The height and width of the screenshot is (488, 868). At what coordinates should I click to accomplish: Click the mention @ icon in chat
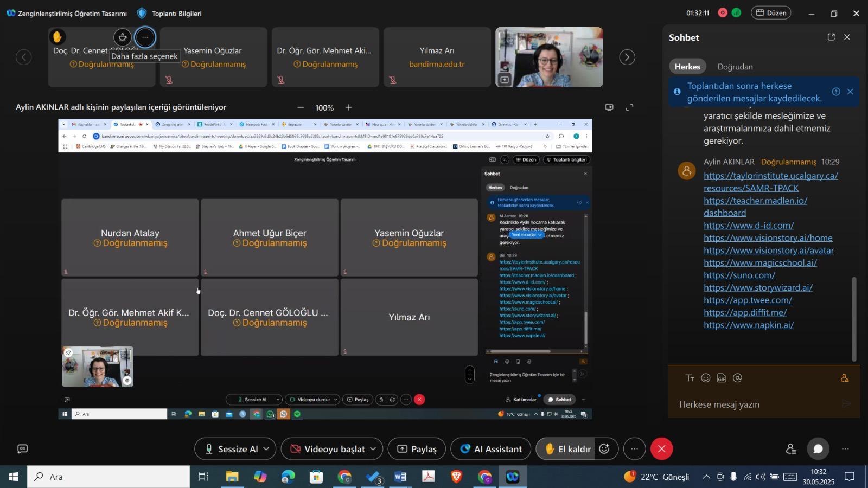click(737, 378)
